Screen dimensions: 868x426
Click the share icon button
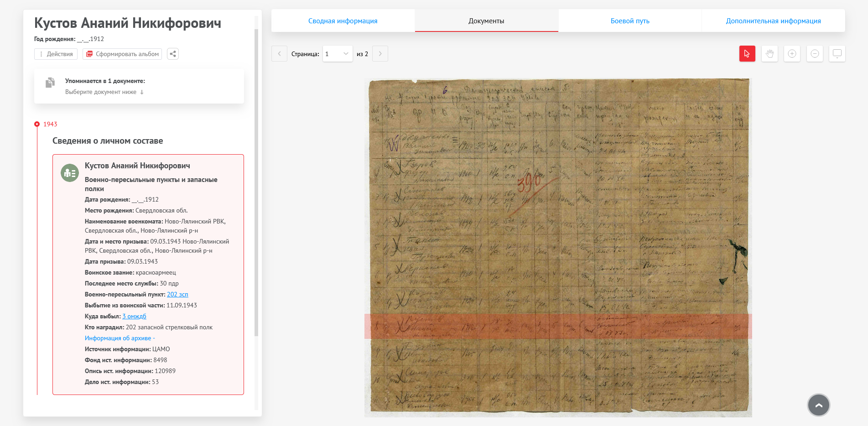[x=173, y=54]
